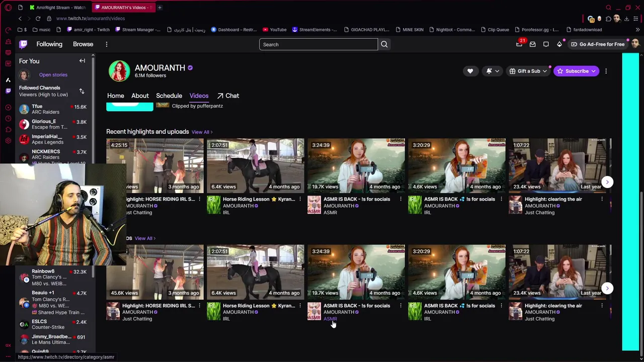
Task: Click AMOURANTH's channel avatar
Action: point(119,71)
